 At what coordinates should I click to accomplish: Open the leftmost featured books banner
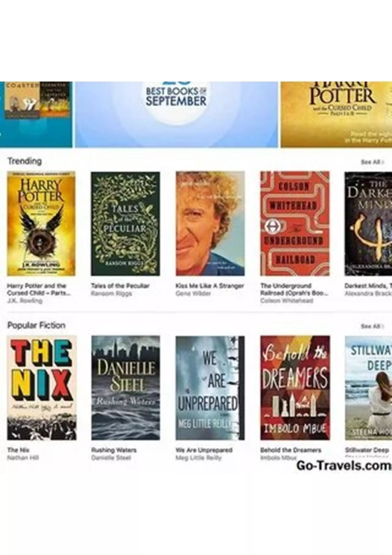(x=36, y=114)
